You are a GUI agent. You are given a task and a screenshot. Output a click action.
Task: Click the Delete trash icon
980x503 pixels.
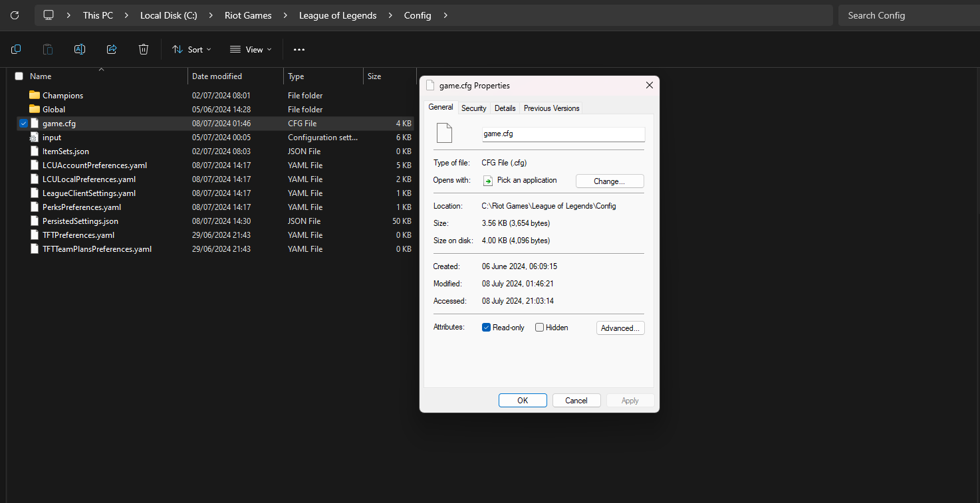pos(144,49)
